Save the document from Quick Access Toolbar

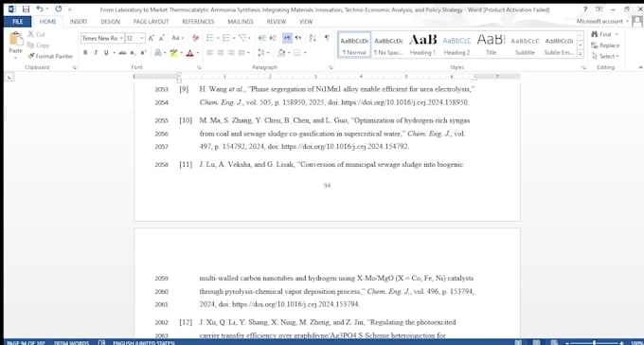click(x=26, y=9)
